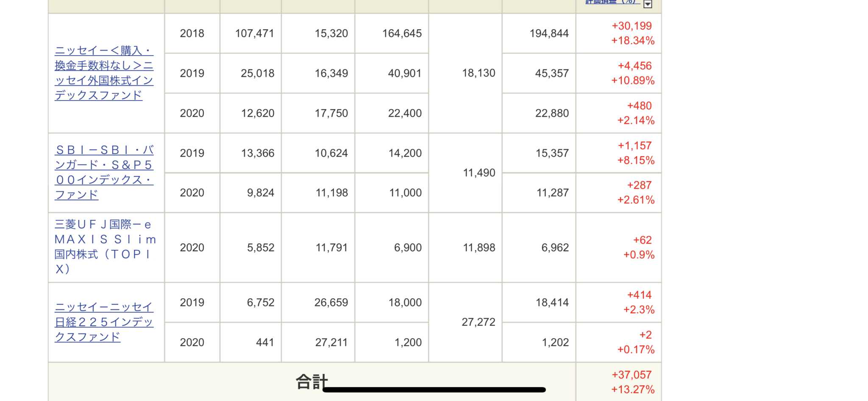Open the eMAXIS Slim 国内株式 (TOPIX) fund
This screenshot has width=868, height=401.
106,247
